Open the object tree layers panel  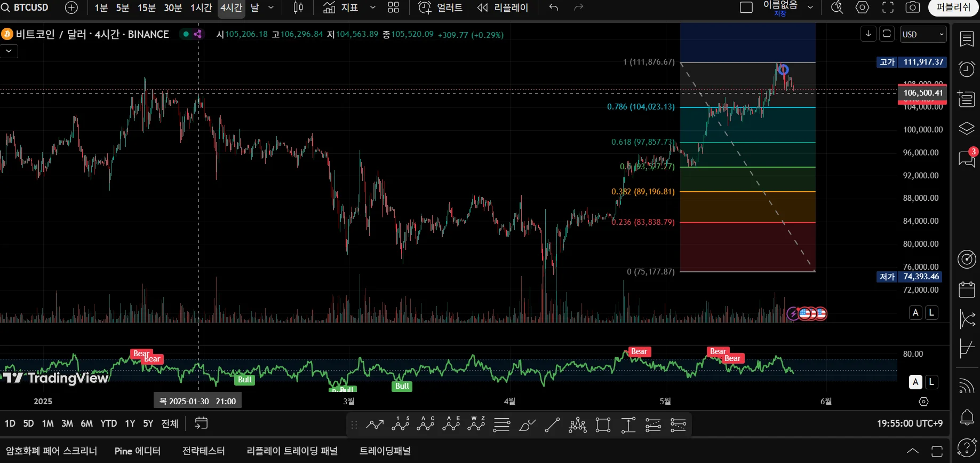(967, 129)
